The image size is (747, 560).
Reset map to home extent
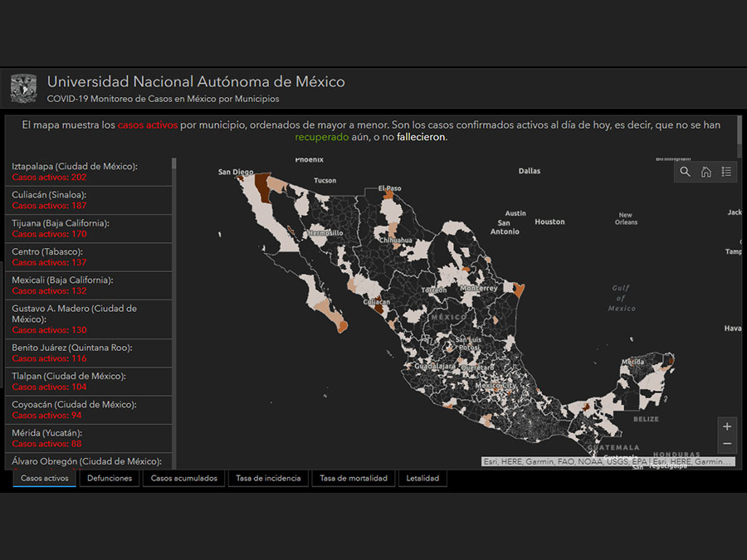coord(706,172)
